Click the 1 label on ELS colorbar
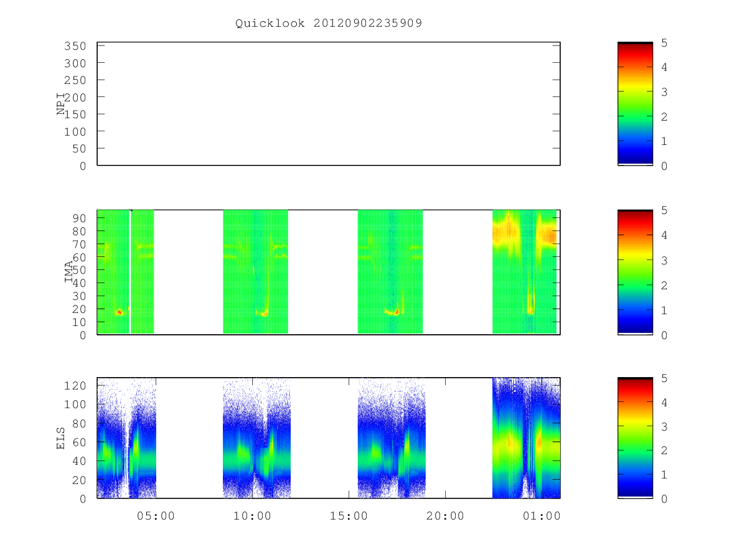 coord(665,475)
